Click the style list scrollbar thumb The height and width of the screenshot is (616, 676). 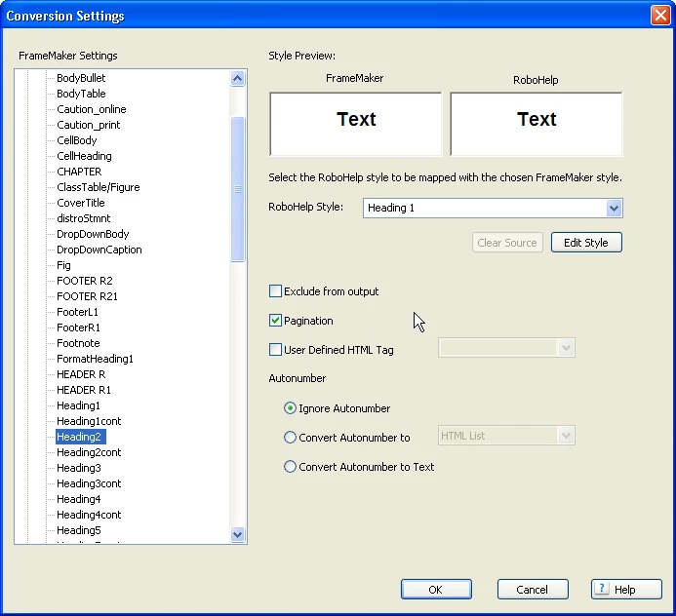tap(238, 189)
